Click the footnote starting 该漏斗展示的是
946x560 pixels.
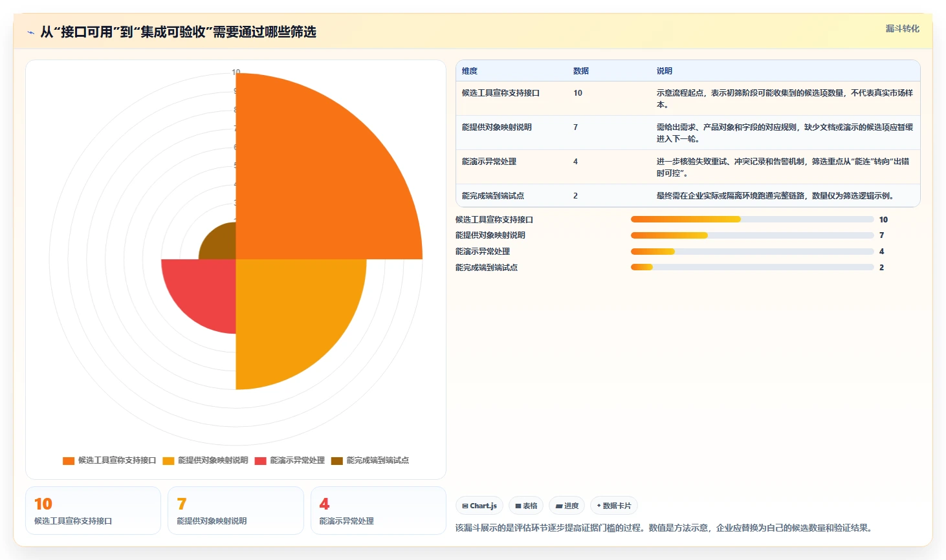click(666, 528)
